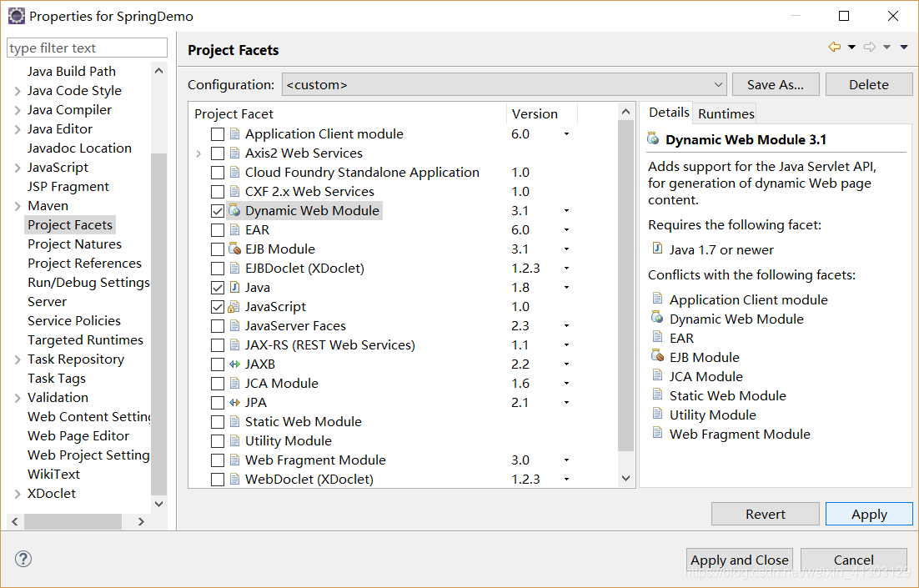Click the Dynamic Web Module 3.1 details heading icon
Viewport: 919px width, 588px height.
point(653,139)
